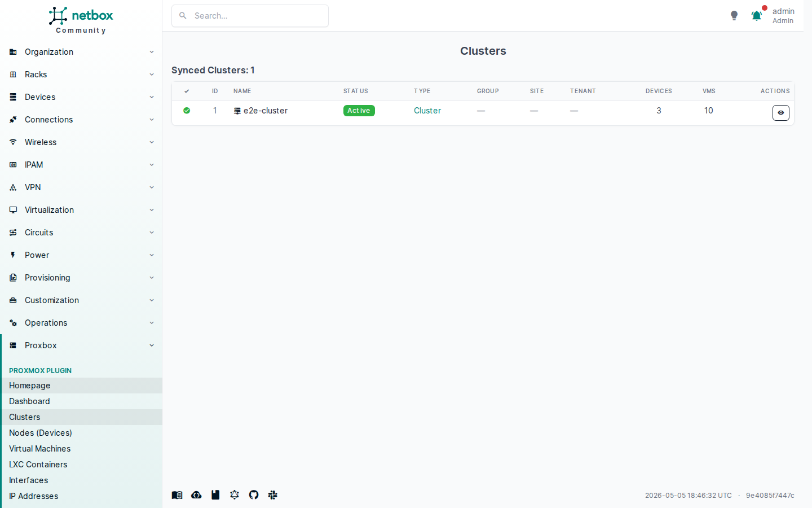This screenshot has width=812, height=508.
Task: Open the API docs bookmark icon in the footer
Action: tap(215, 495)
